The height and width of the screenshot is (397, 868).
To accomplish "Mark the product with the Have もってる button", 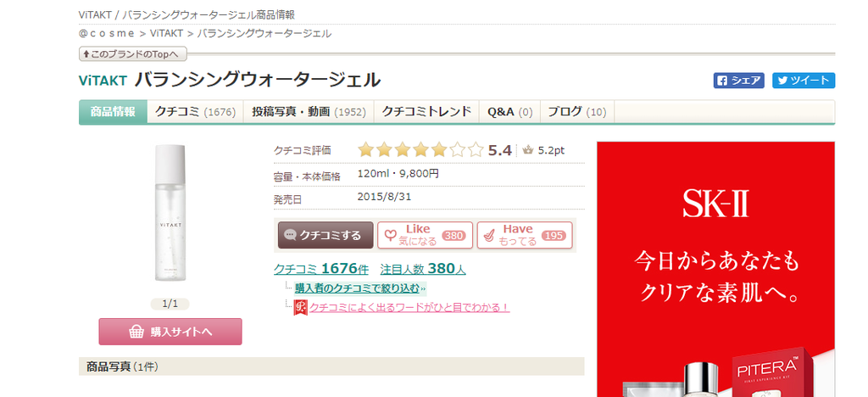I will [x=524, y=235].
